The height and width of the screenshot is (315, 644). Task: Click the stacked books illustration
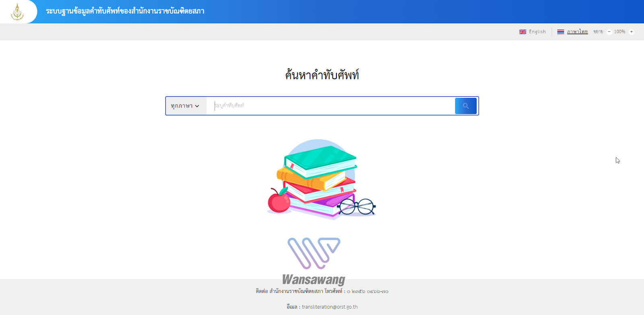click(x=321, y=179)
